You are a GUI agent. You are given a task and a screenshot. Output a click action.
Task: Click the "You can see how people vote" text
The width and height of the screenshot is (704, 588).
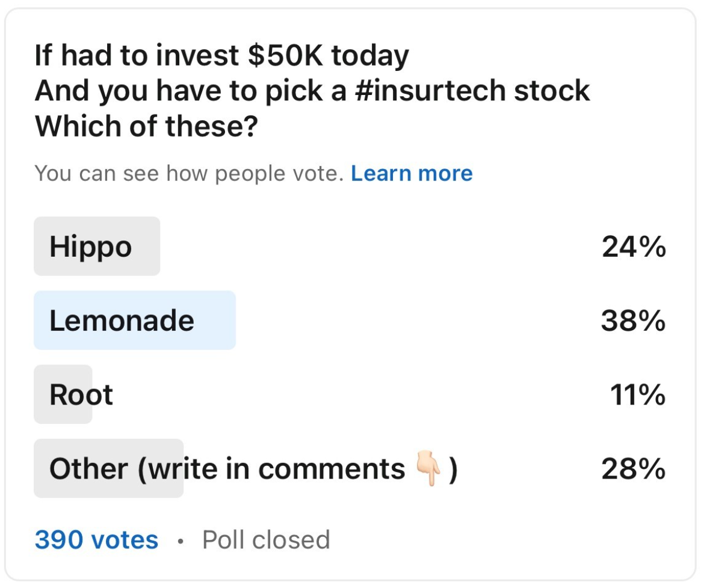[x=188, y=174]
